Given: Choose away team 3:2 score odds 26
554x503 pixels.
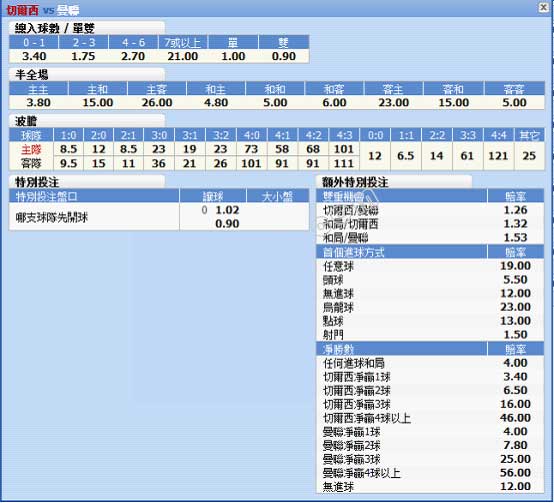Looking at the screenshot, I should (220, 164).
